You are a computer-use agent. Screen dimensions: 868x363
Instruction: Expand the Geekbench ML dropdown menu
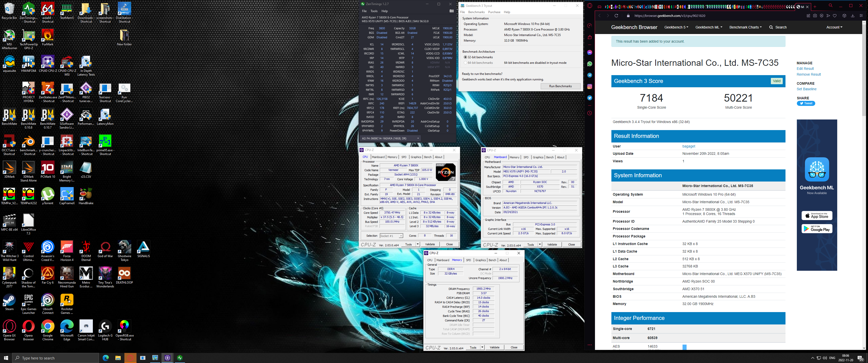click(709, 27)
